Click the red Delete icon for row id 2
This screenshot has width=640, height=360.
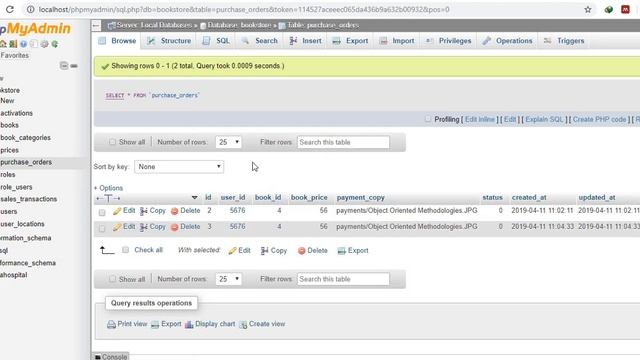(x=175, y=211)
